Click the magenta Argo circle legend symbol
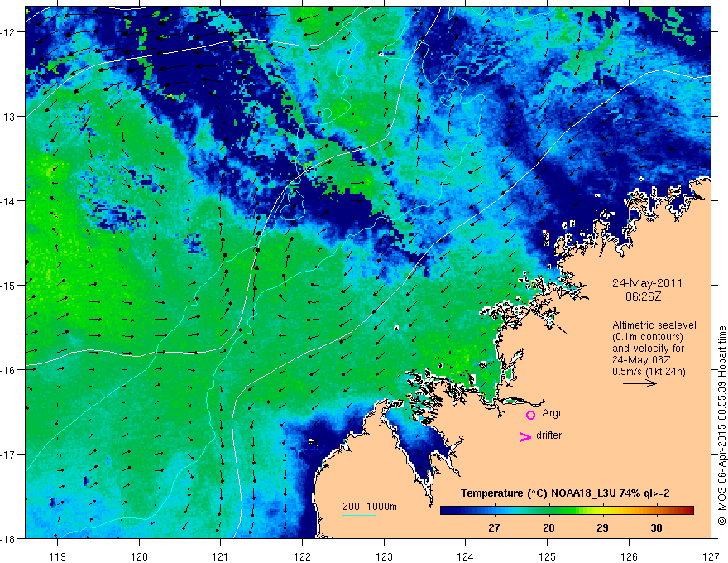This screenshot has height=563, width=728. [530, 415]
